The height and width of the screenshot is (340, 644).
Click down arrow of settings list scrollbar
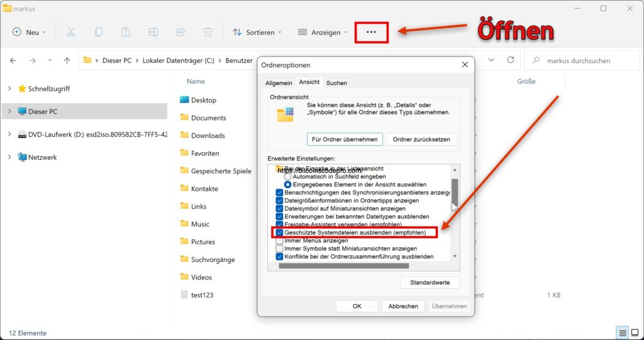pos(455,256)
